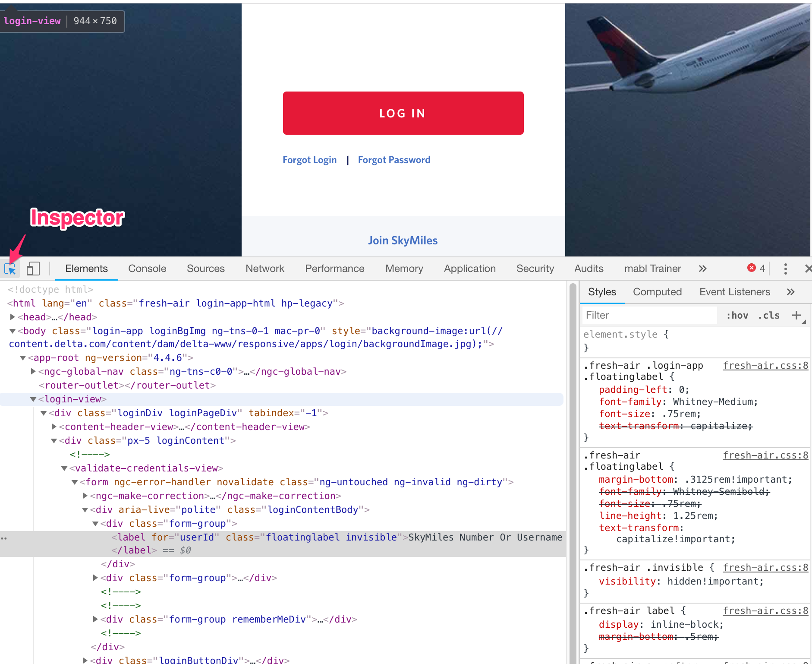The width and height of the screenshot is (812, 664).
Task: Collapse the form ngc-error-handler node
Action: (75, 482)
